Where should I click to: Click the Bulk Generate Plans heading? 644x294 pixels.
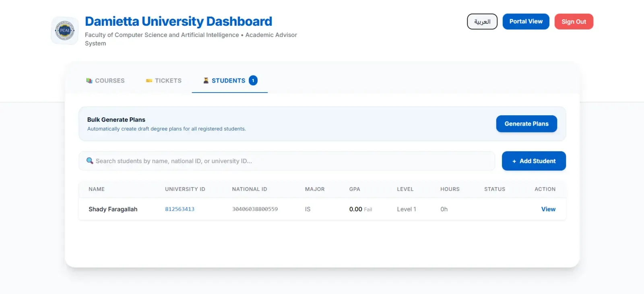pyautogui.click(x=116, y=120)
